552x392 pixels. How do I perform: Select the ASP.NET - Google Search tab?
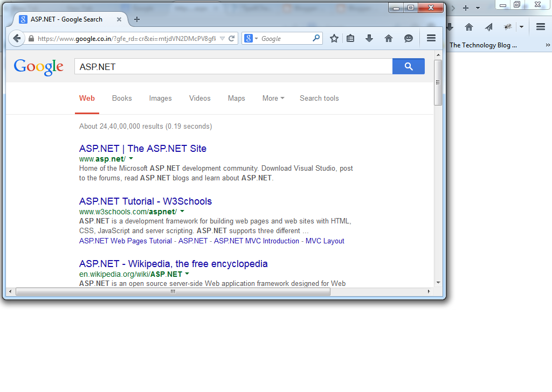tap(71, 19)
